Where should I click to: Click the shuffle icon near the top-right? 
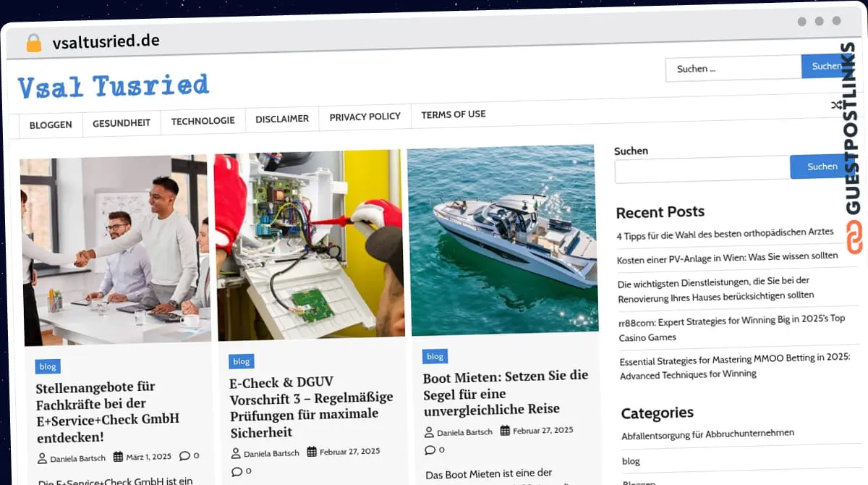[837, 105]
